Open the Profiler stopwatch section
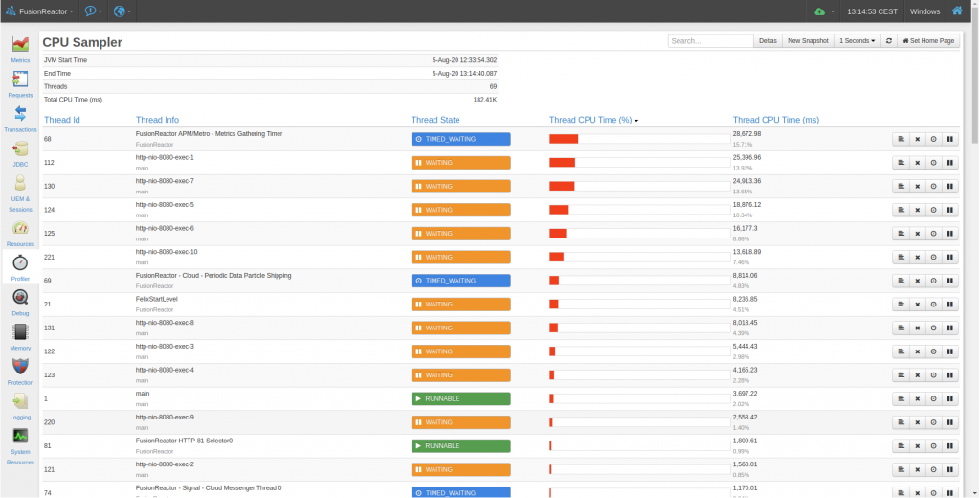 coord(20,268)
